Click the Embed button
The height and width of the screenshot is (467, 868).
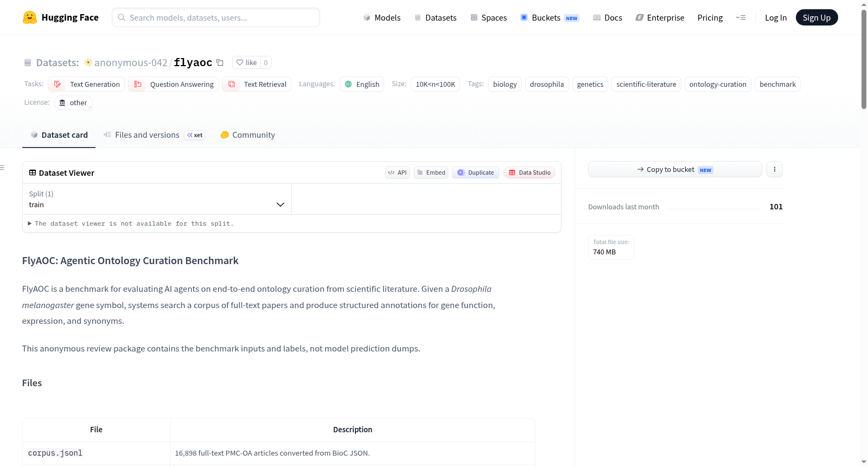pyautogui.click(x=431, y=172)
